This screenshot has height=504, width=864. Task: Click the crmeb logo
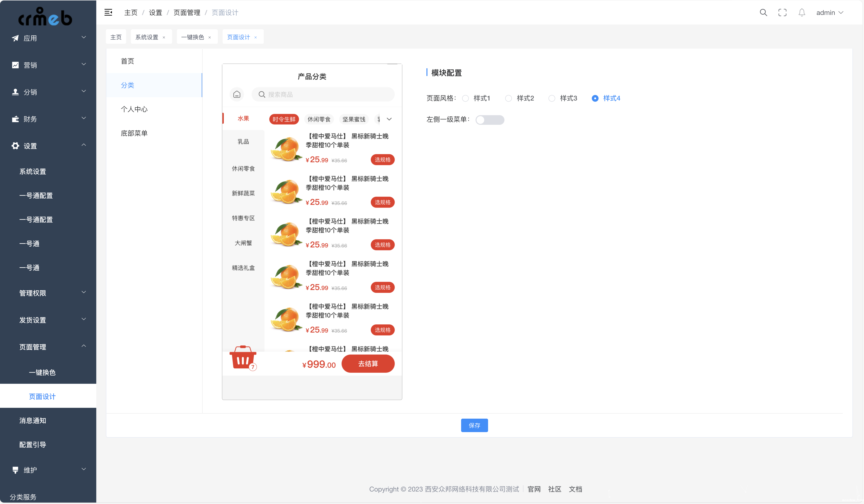(45, 16)
